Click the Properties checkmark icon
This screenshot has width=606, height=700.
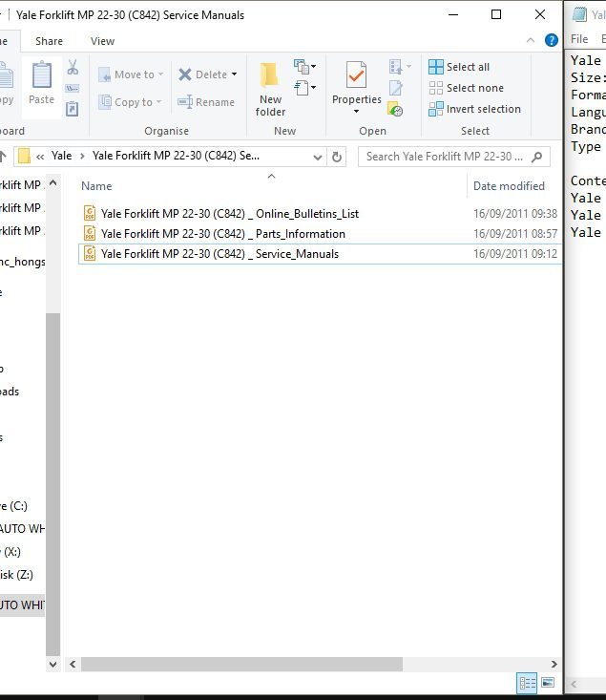coord(356,75)
